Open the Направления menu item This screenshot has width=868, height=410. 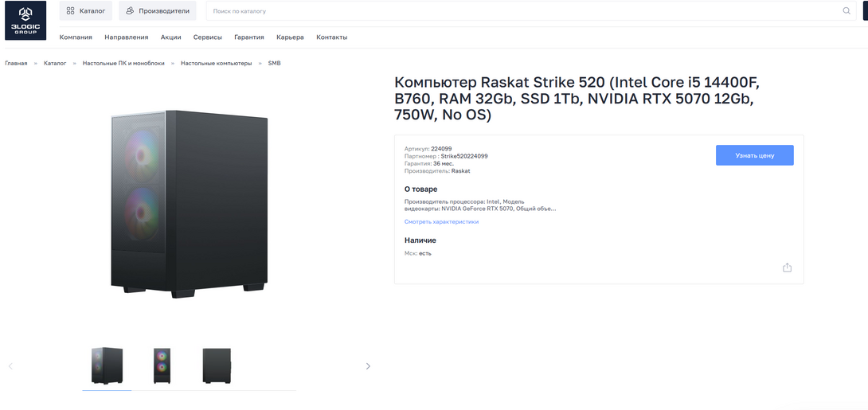click(x=126, y=37)
